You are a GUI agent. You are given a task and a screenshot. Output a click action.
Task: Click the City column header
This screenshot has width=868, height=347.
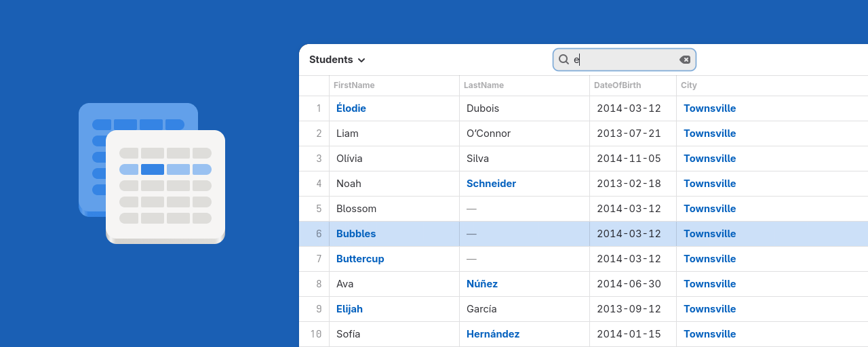click(689, 85)
